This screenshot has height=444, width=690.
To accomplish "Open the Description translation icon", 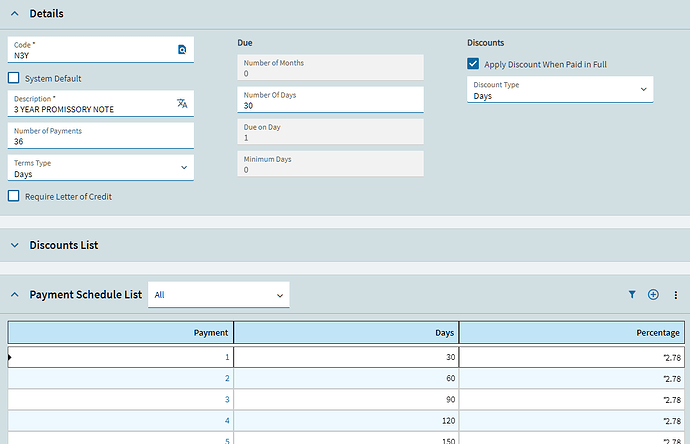I will (182, 103).
